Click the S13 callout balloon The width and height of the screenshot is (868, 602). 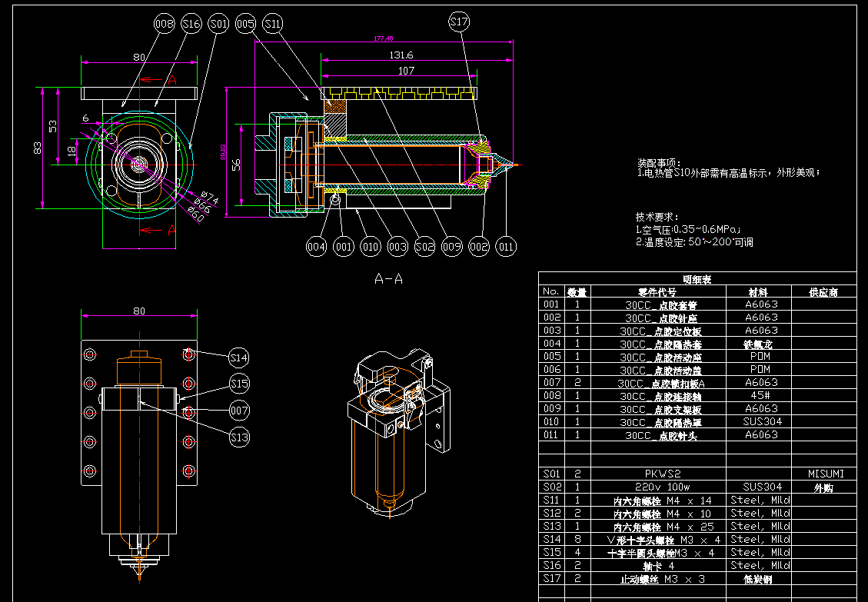click(x=240, y=437)
